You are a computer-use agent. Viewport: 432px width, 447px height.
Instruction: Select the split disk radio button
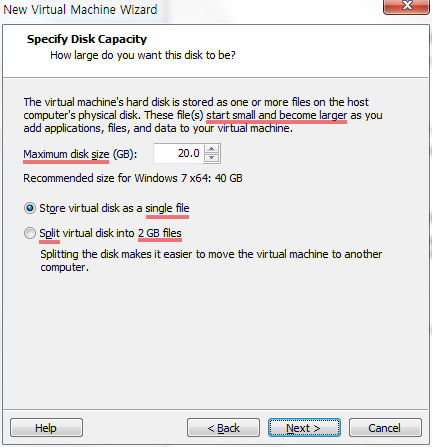30,233
